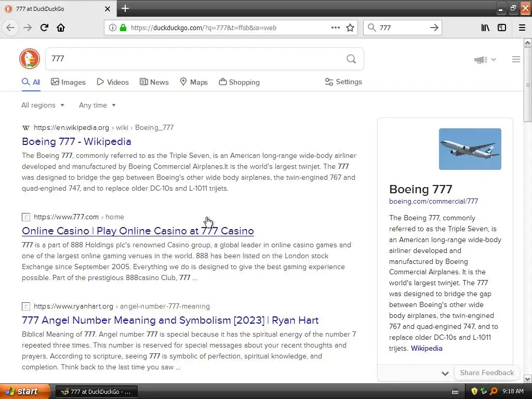Open keyboard icon in system tray
Screen dimensions: 532x399
[x=455, y=392]
